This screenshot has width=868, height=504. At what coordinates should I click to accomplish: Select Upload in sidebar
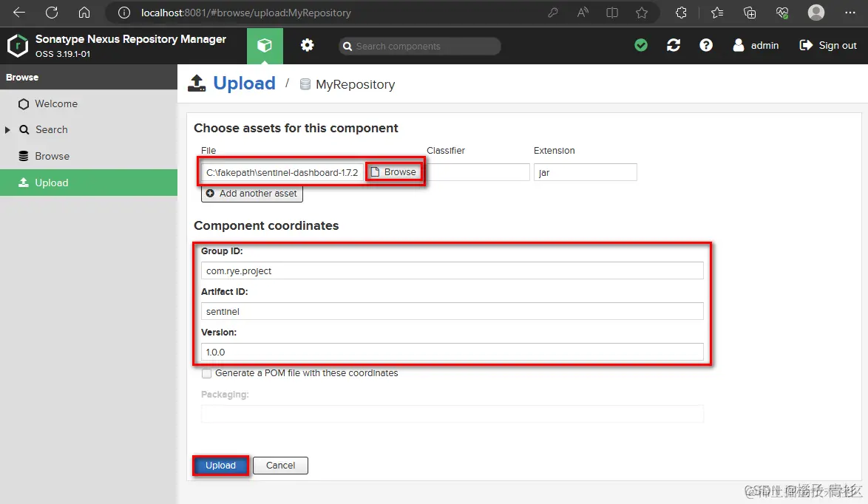point(89,183)
